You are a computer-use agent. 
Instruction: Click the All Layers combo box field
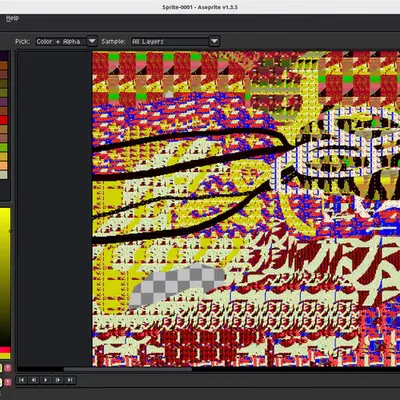point(170,41)
